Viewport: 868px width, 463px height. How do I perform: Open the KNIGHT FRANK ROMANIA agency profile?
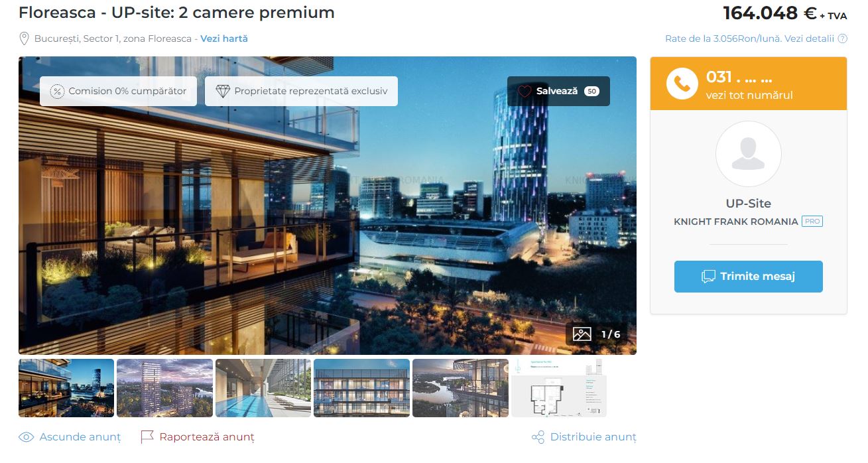coord(736,222)
